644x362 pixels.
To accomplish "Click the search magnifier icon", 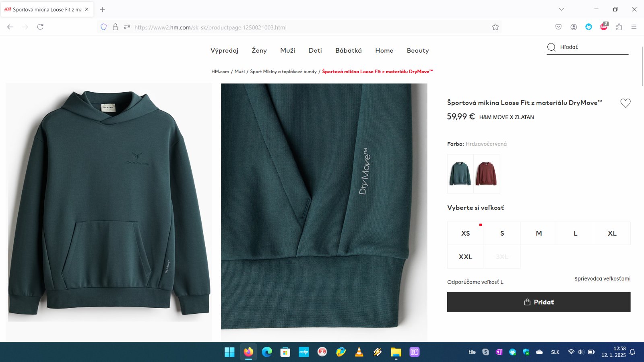I will pos(551,47).
